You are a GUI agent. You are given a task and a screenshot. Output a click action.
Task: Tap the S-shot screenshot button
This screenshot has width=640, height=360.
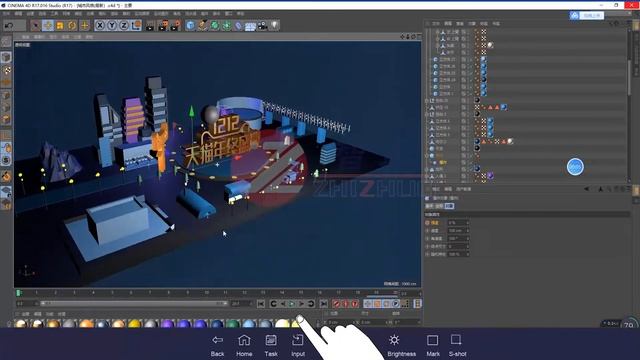point(458,345)
